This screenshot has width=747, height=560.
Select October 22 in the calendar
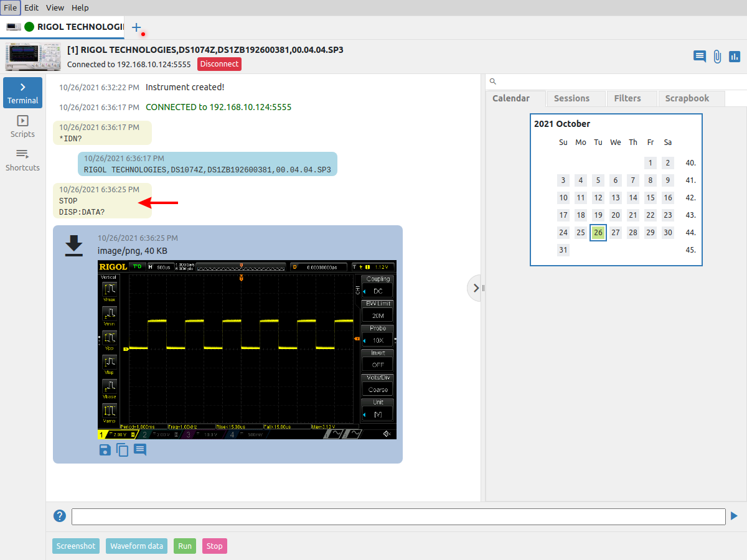(651, 215)
